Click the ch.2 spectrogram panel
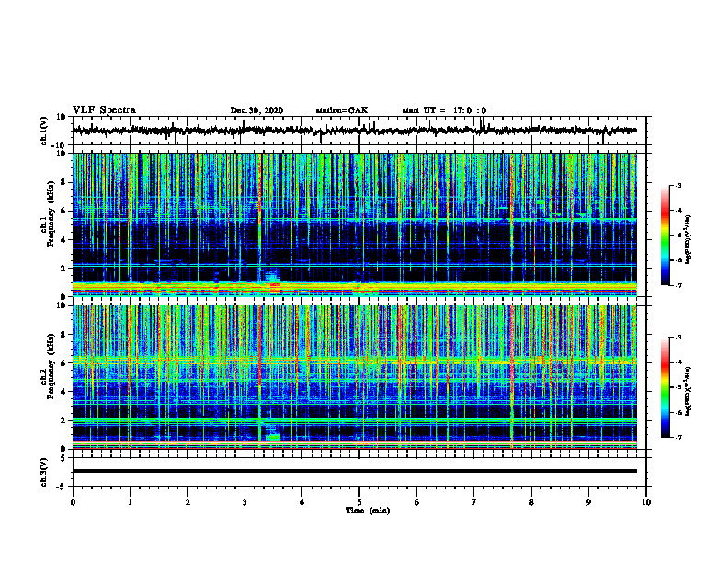This screenshot has height=563, width=728. tap(354, 377)
